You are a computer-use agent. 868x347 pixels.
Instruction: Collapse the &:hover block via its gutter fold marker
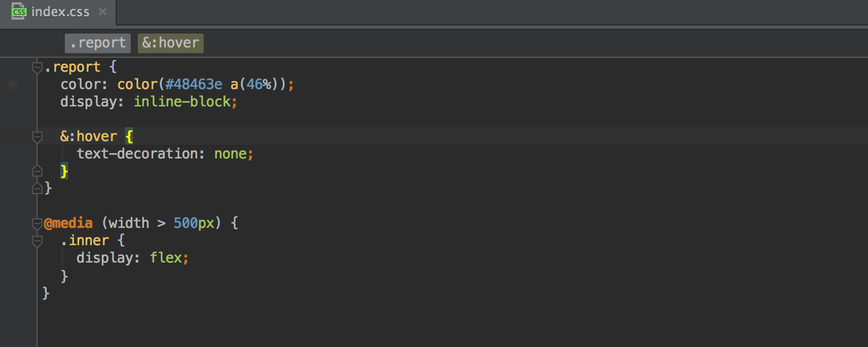36,136
